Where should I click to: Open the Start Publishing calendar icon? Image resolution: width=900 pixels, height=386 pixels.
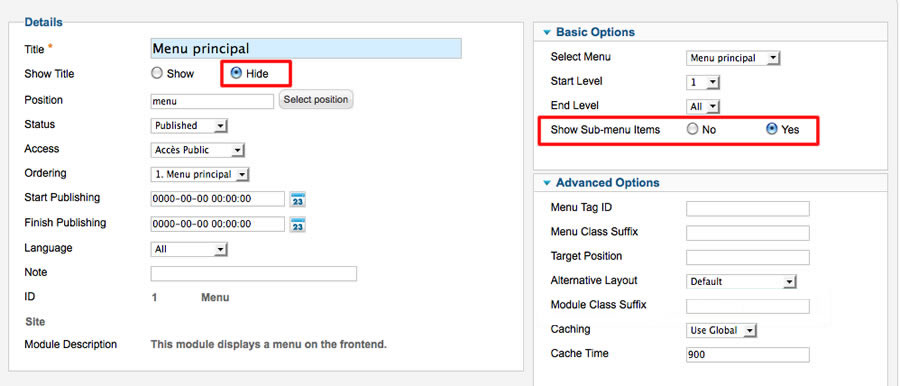297,199
